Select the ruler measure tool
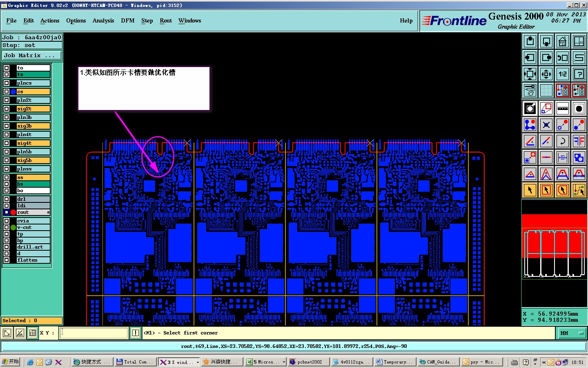The width and height of the screenshot is (588, 368). point(563,108)
